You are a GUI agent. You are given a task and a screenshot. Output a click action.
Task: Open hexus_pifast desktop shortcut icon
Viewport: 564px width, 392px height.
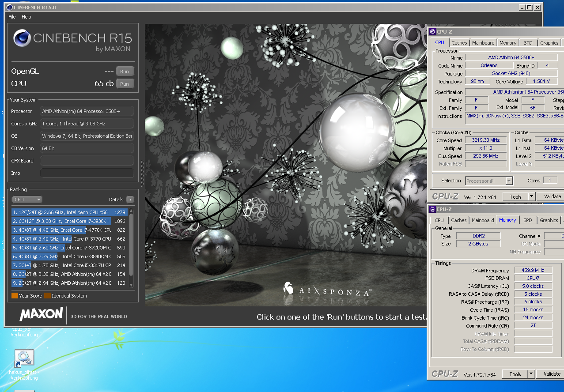(24, 359)
